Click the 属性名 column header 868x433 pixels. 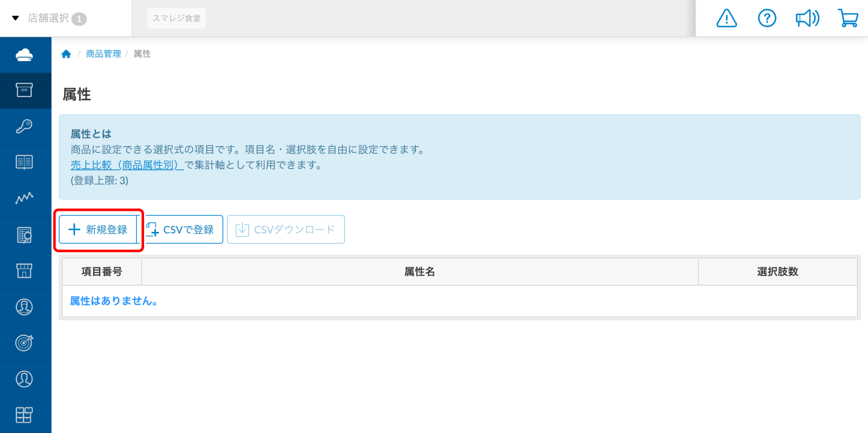click(420, 272)
